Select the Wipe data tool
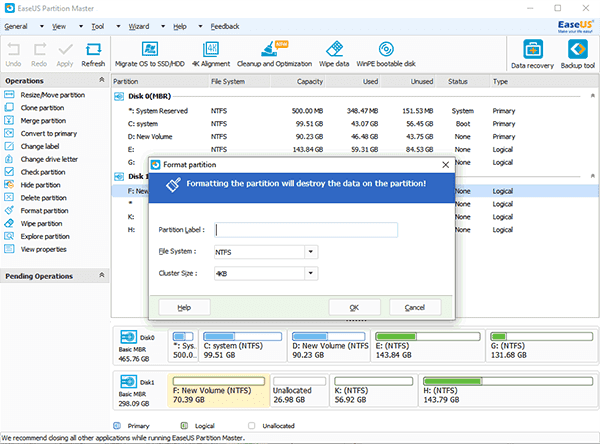 click(x=334, y=54)
